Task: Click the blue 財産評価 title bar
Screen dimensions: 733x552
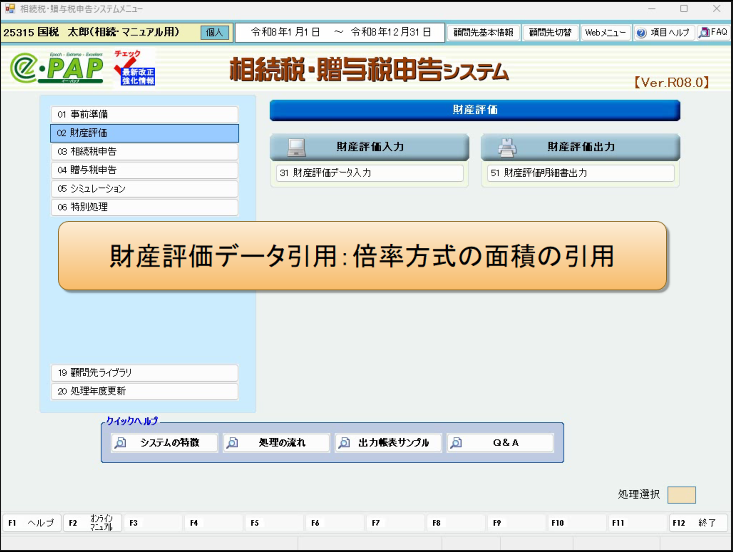Action: pos(475,110)
